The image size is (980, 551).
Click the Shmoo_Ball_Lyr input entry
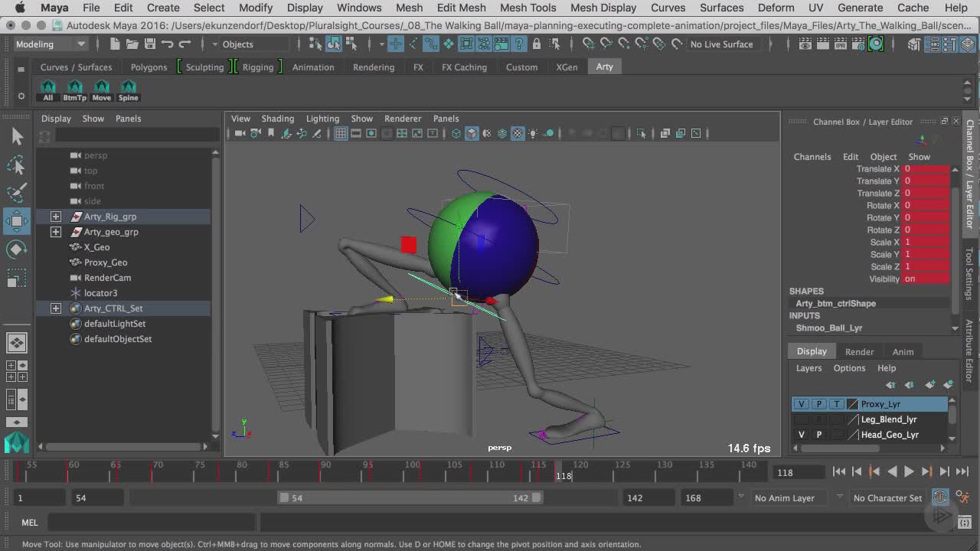(828, 328)
